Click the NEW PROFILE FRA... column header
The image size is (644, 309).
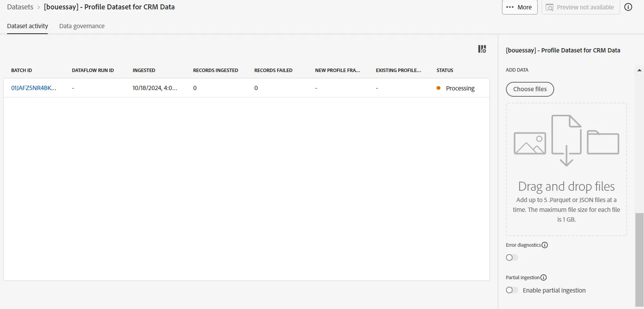click(x=338, y=70)
